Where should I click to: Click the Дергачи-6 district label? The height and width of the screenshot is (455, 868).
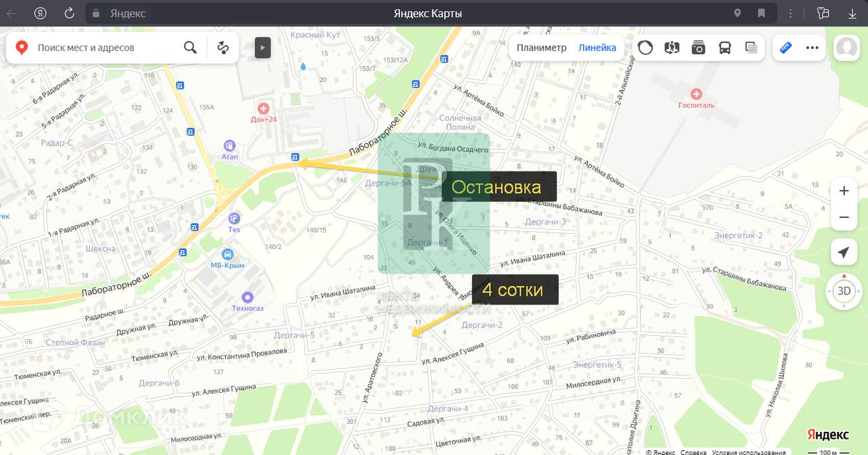point(159,383)
